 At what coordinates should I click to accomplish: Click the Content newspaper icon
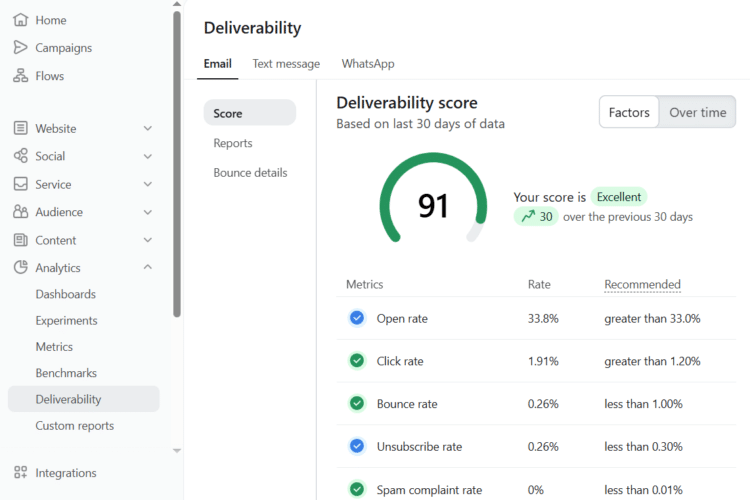pos(21,240)
